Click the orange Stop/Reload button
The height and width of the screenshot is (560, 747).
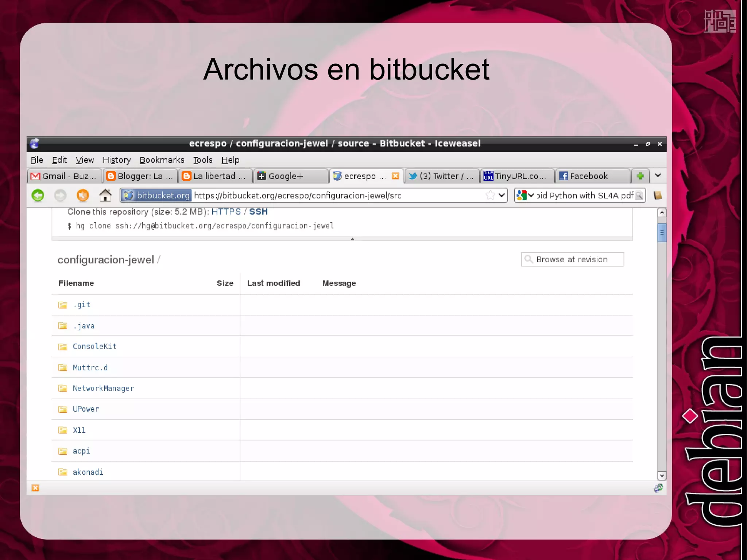pyautogui.click(x=83, y=196)
